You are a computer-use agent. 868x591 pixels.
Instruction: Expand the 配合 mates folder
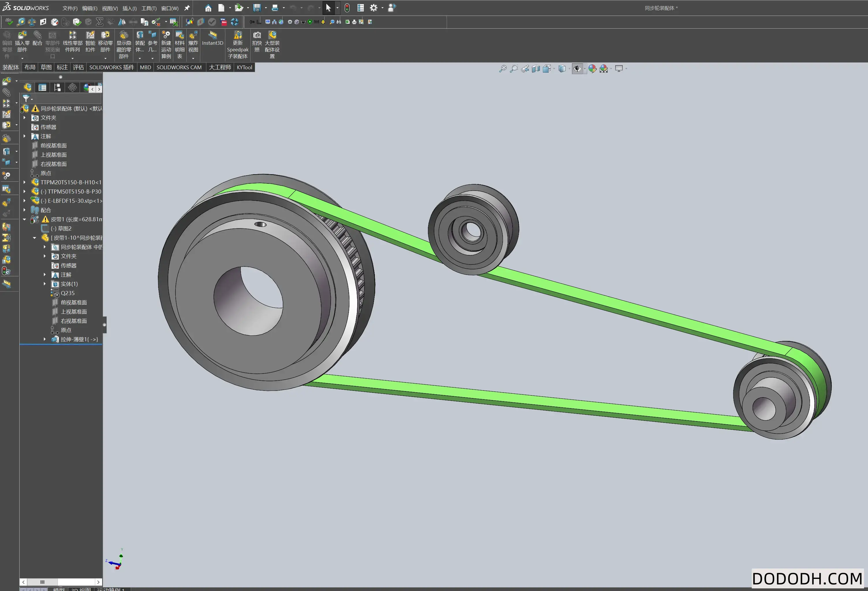click(25, 210)
